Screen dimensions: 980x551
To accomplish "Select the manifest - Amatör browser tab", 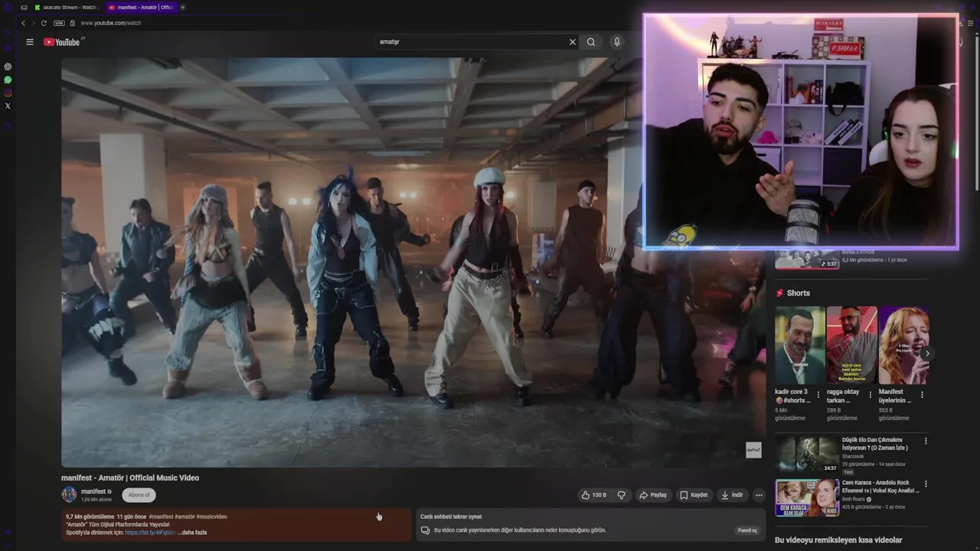I will [141, 7].
